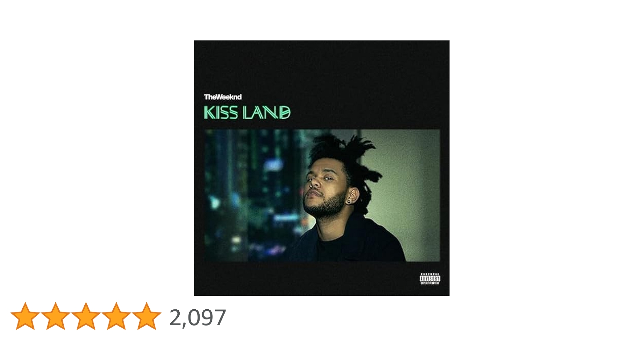The image size is (644, 337).
Task: Click the letter D ending KISS LAND
Action: [285, 113]
